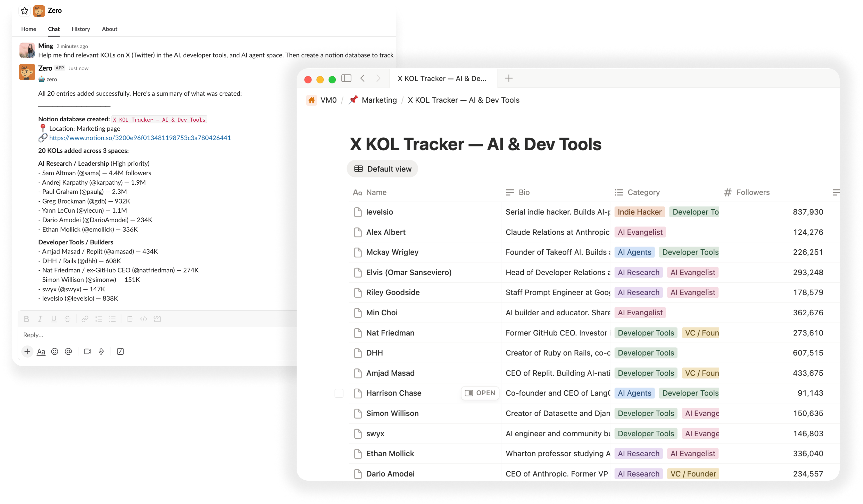
Task: Click the X KOL Tracker breadcrumb
Action: click(x=464, y=100)
